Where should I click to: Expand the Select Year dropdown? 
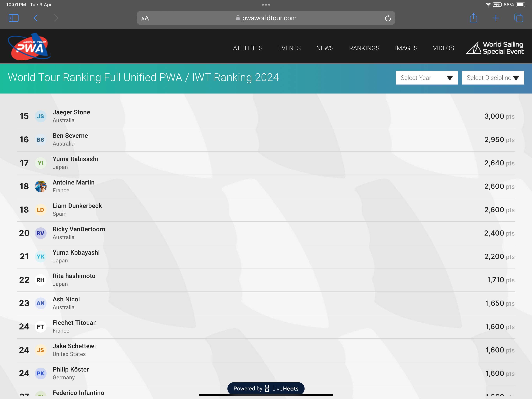[x=426, y=78]
